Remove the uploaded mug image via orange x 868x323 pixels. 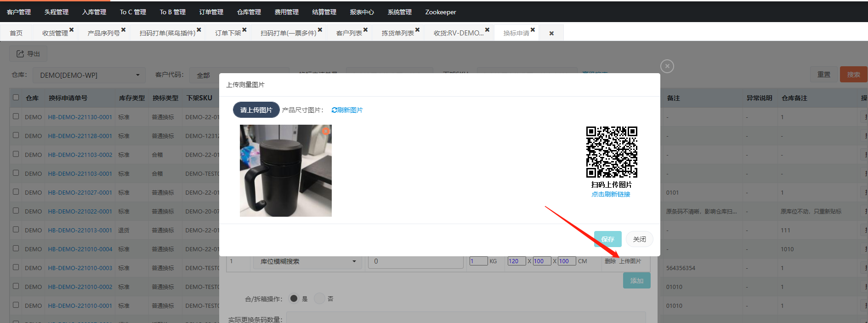coord(326,131)
